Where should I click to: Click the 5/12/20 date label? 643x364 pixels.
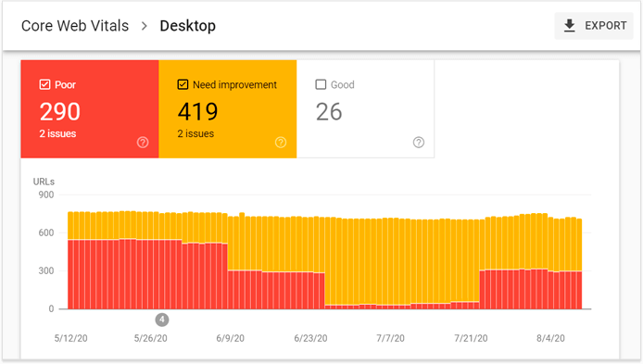coord(71,338)
